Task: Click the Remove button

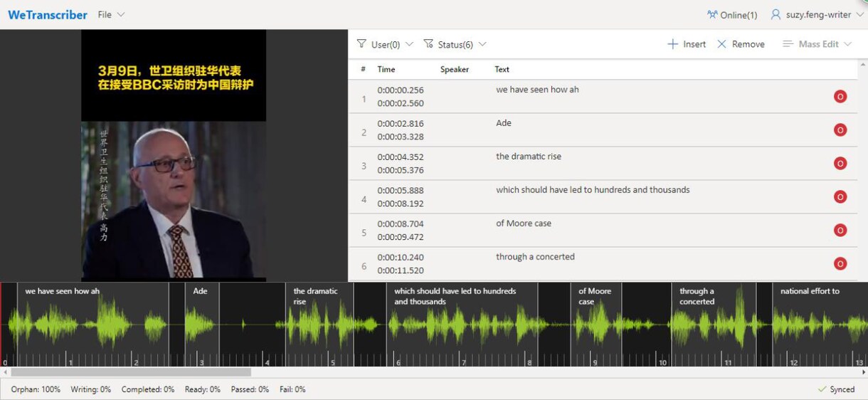Action: click(x=741, y=44)
